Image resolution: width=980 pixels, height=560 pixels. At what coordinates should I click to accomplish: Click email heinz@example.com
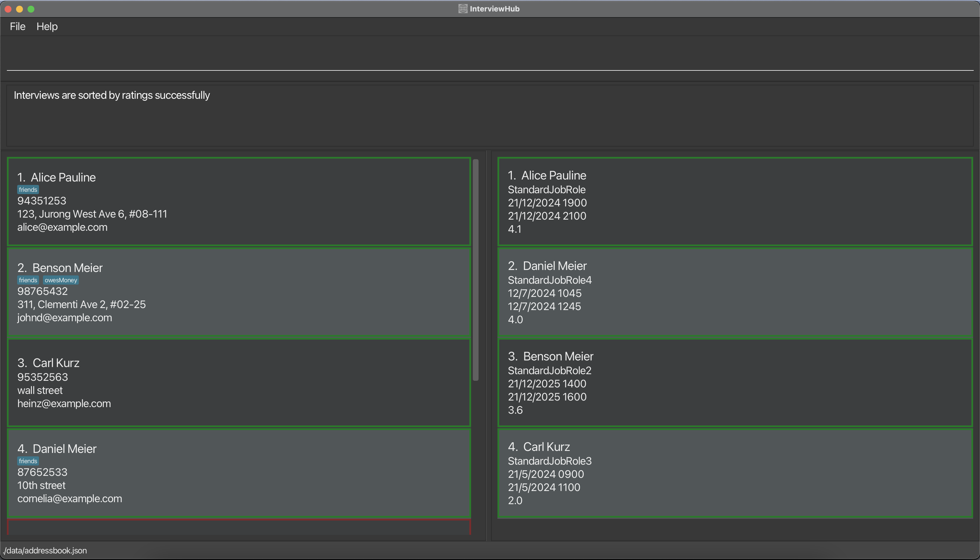pyautogui.click(x=64, y=403)
